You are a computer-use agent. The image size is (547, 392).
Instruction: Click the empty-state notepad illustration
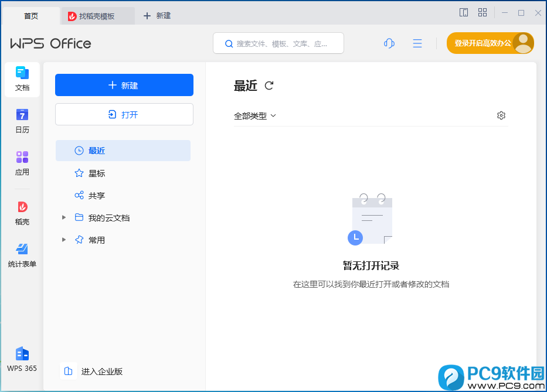[371, 219]
